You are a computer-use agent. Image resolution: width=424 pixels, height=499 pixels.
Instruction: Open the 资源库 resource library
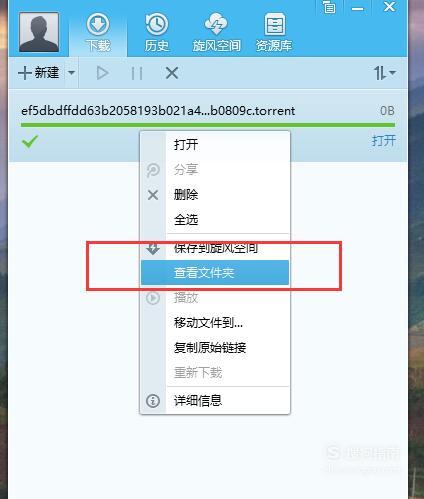(x=274, y=33)
